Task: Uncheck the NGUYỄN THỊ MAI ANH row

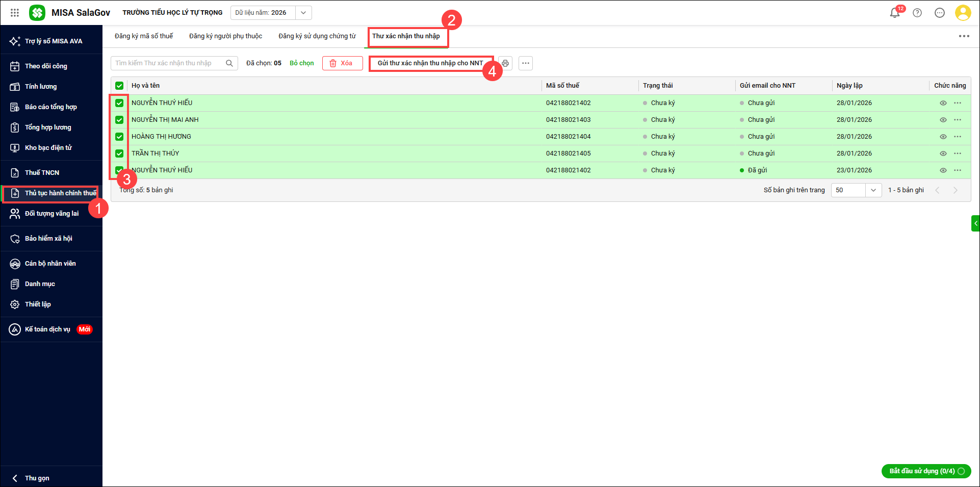Action: click(119, 120)
